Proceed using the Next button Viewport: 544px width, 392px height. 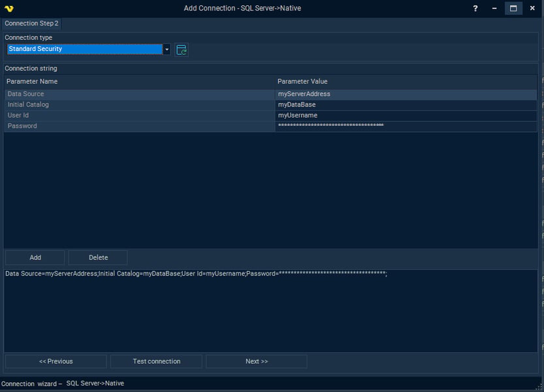[x=256, y=361]
